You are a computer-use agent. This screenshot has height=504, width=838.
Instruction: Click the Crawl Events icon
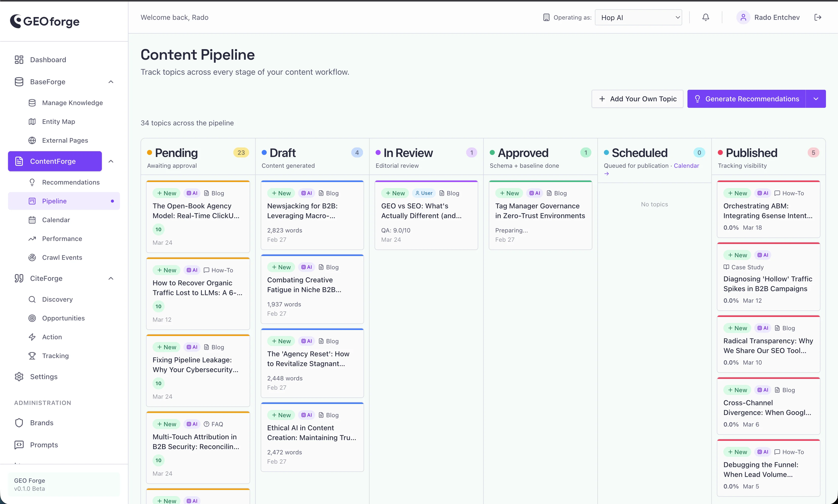tap(32, 257)
